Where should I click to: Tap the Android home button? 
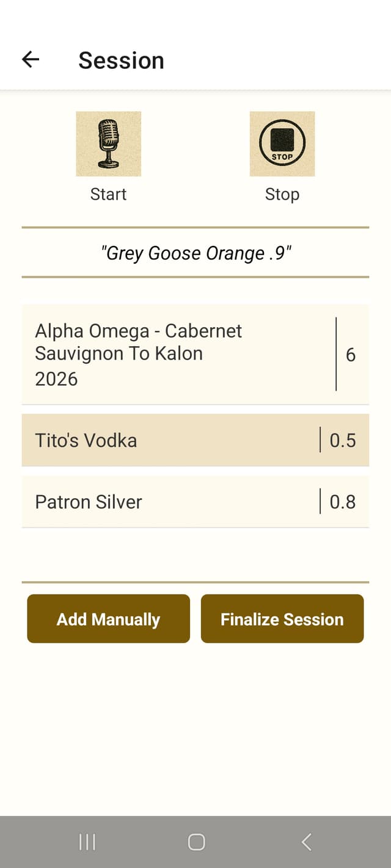[x=196, y=842]
